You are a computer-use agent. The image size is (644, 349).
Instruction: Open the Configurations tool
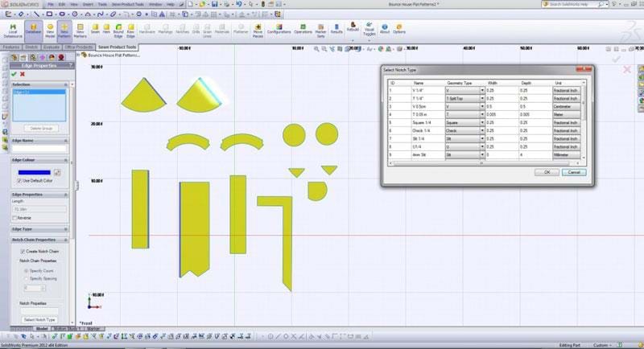279,31
